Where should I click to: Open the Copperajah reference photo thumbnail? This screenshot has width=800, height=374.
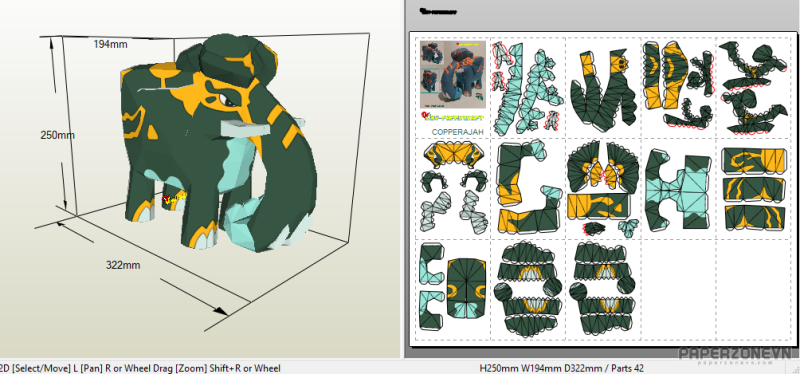[453, 73]
